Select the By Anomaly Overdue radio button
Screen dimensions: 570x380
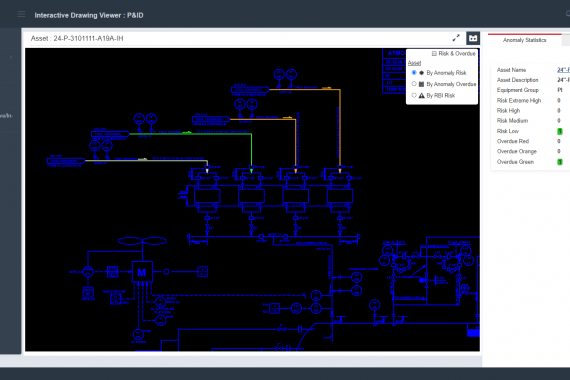point(414,84)
